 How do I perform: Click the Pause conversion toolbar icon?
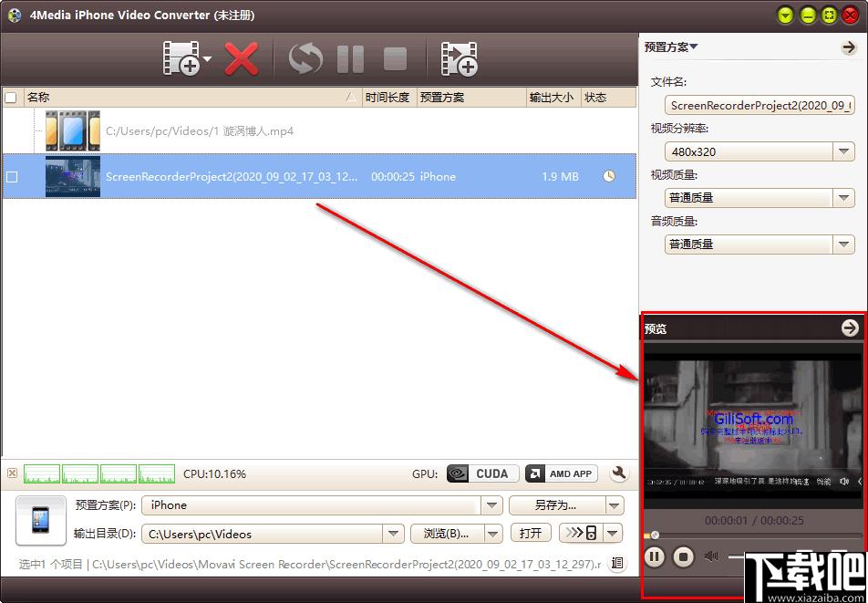tap(350, 58)
